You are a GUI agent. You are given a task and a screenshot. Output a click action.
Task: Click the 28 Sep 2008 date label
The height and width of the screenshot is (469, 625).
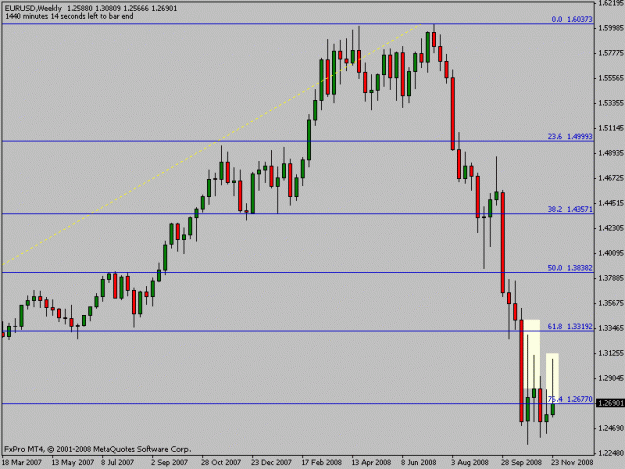click(521, 463)
